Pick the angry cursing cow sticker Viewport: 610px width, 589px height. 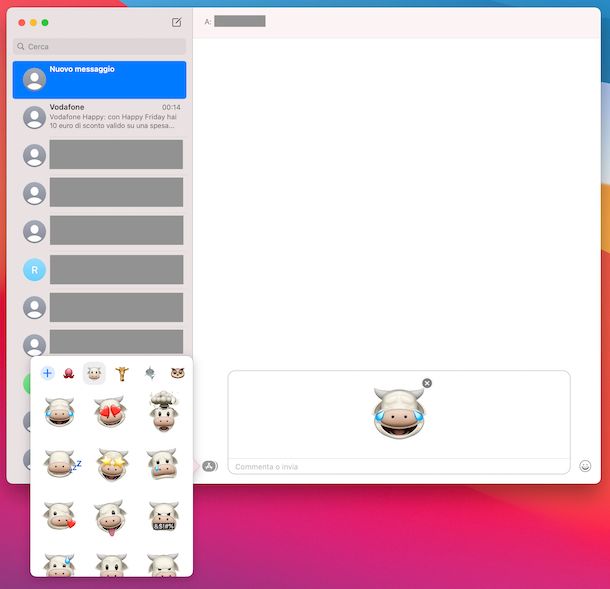click(x=164, y=516)
